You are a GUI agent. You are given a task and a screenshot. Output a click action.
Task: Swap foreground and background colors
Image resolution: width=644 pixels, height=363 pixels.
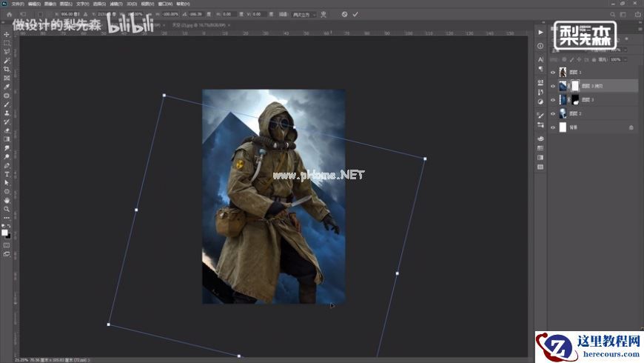[9, 226]
